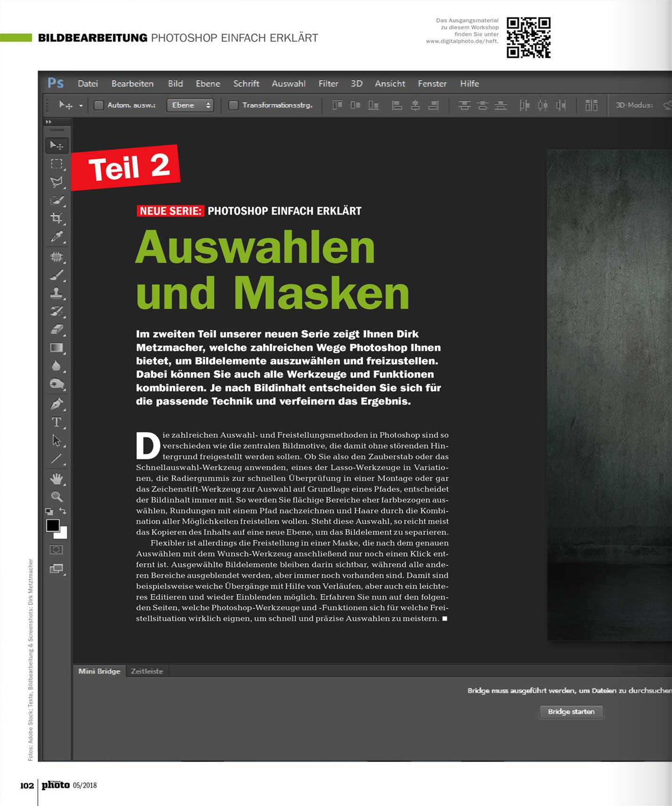Open the 3D menu
This screenshot has height=806, width=672.
pyautogui.click(x=356, y=83)
